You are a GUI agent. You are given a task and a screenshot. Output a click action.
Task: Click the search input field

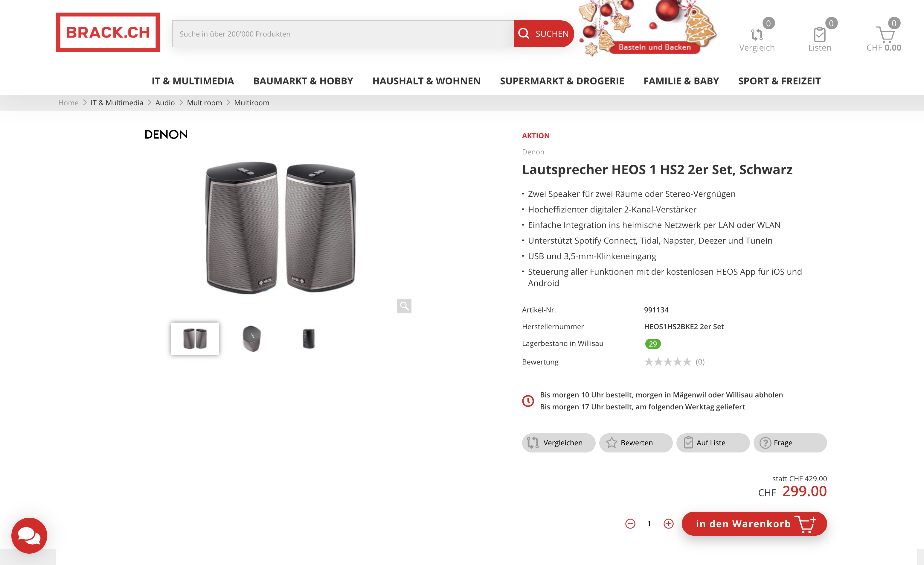click(343, 34)
